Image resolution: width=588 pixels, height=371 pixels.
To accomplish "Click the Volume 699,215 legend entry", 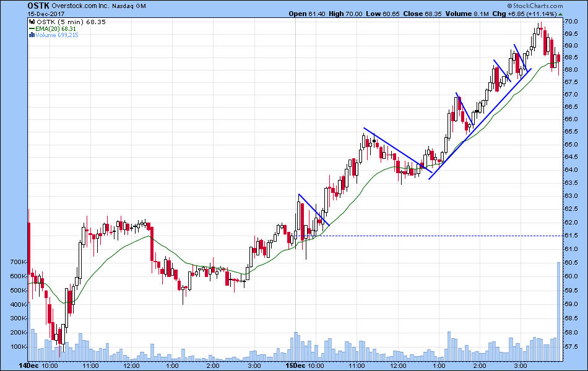I will (x=56, y=35).
